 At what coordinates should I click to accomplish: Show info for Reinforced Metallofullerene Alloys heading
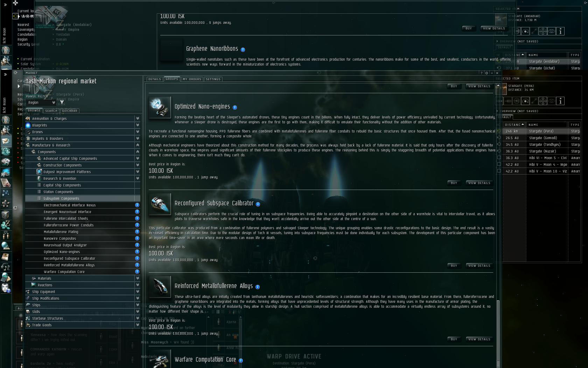tap(258, 287)
